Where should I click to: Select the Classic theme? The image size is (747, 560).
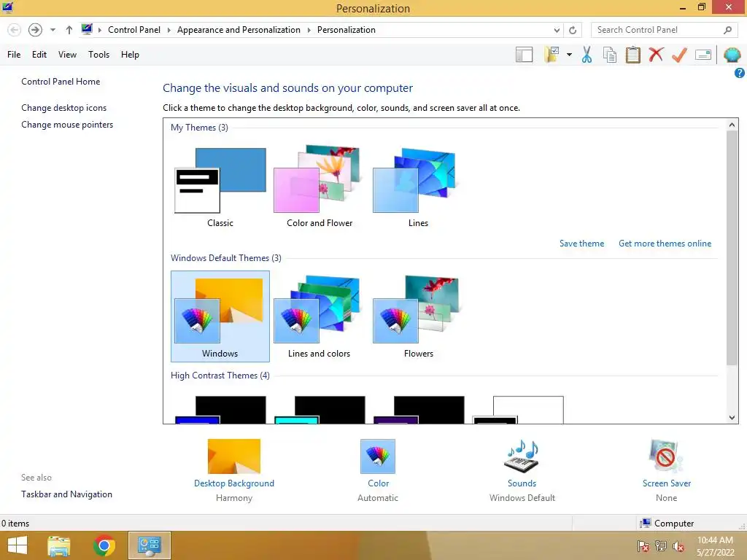[220, 187]
